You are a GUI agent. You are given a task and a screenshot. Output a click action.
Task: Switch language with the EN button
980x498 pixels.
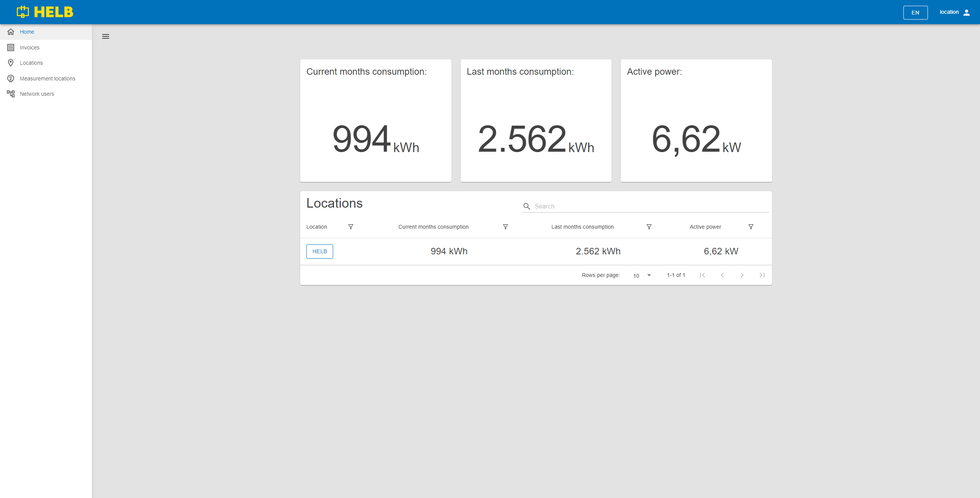click(x=915, y=12)
